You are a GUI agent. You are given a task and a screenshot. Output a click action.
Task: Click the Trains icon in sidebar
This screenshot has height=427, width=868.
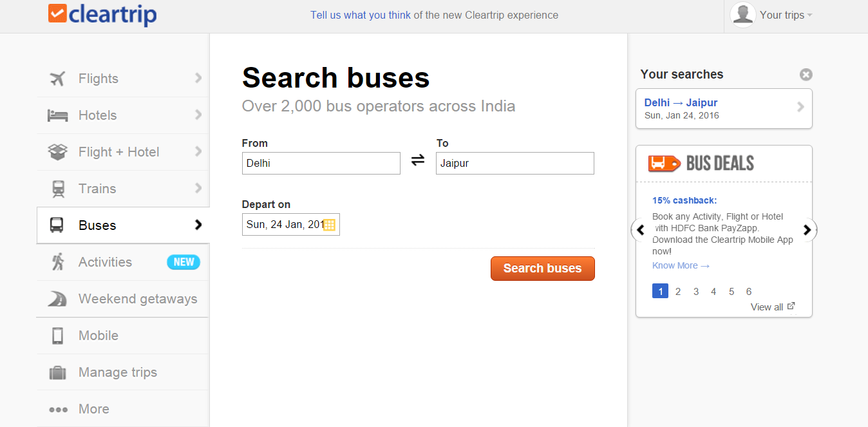pos(58,189)
